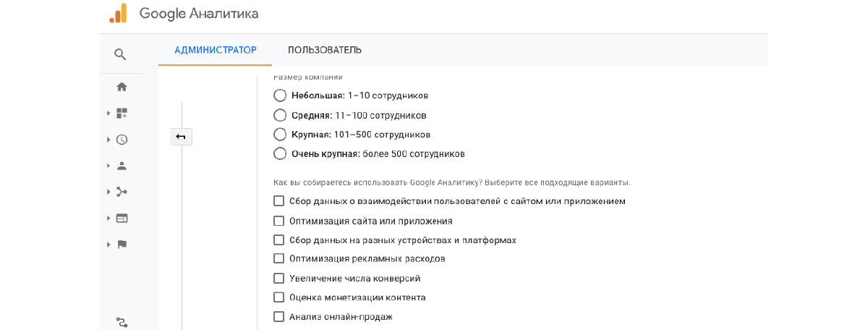Switch to the ПОЛЬЗОВАТЕЛЬ tab
Screen dimensions: 868x330
[x=325, y=50]
